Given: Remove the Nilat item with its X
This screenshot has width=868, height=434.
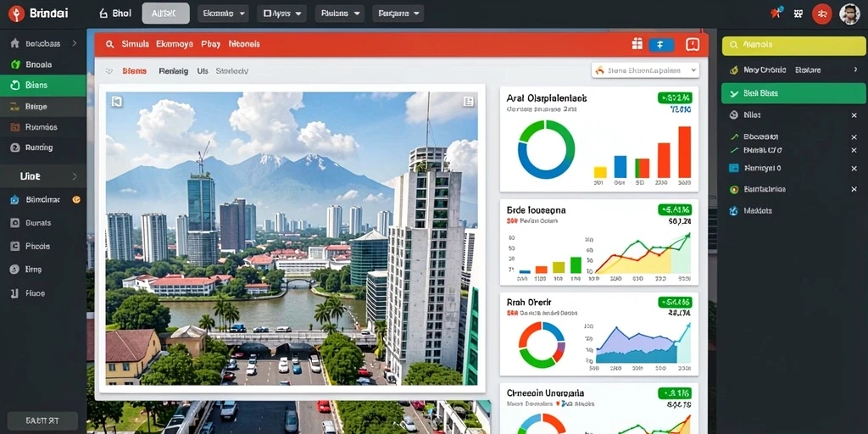Looking at the screenshot, I should pos(854,115).
